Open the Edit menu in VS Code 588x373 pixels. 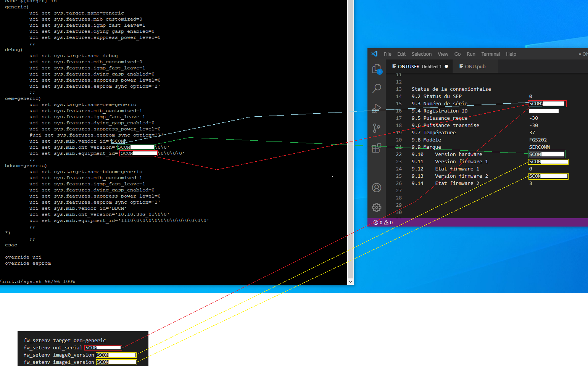click(401, 54)
